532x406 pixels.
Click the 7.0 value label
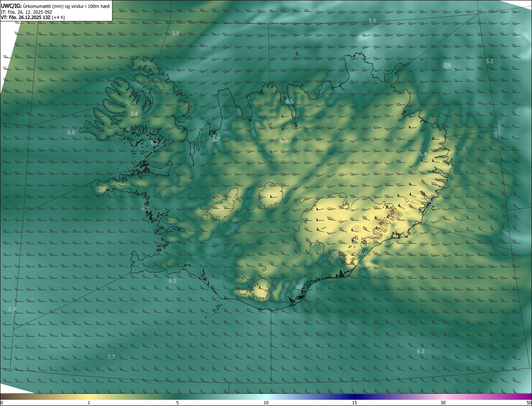pos(299,287)
